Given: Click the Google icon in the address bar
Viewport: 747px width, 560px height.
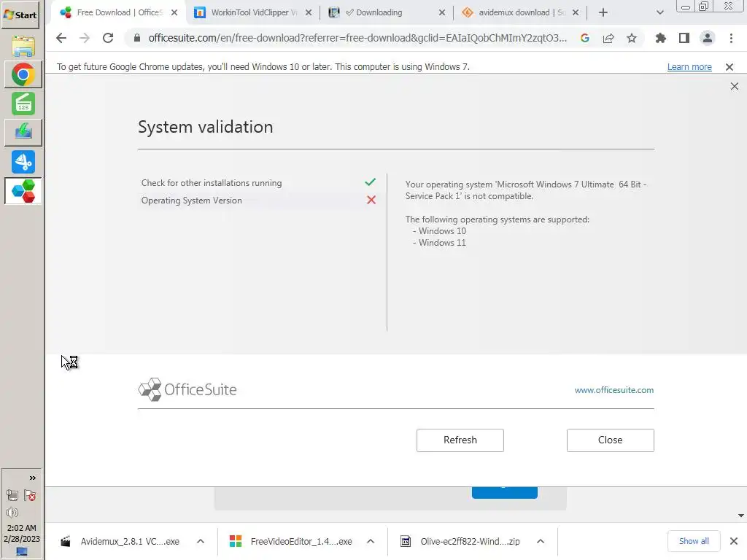Looking at the screenshot, I should [585, 38].
